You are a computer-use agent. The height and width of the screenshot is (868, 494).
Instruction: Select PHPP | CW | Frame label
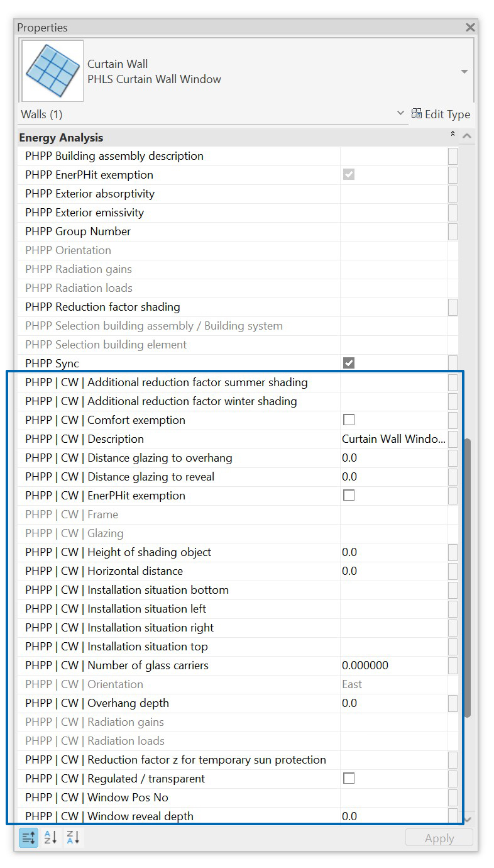(72, 515)
